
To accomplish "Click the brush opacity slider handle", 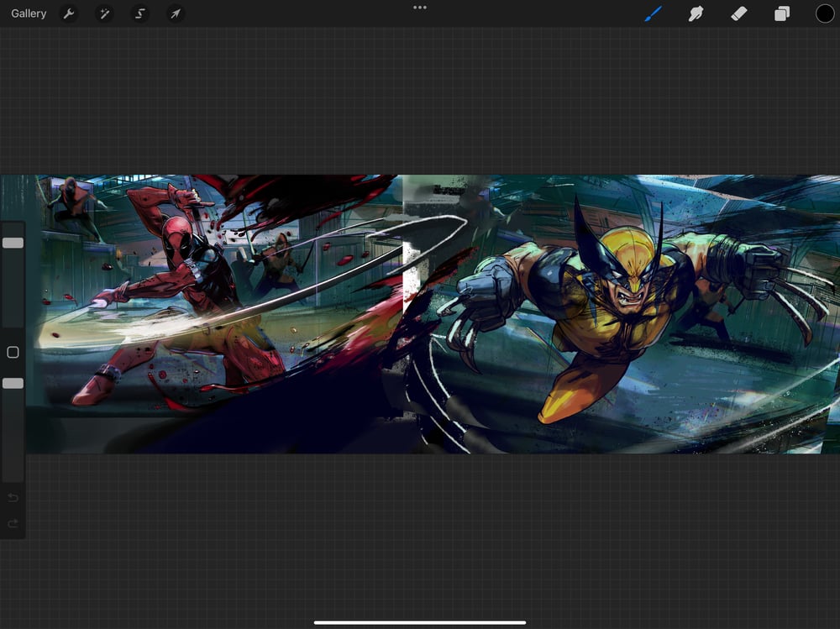I will coord(13,383).
